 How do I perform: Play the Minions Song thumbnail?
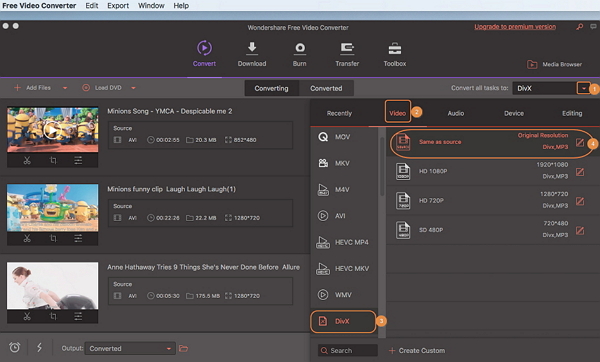(x=52, y=130)
